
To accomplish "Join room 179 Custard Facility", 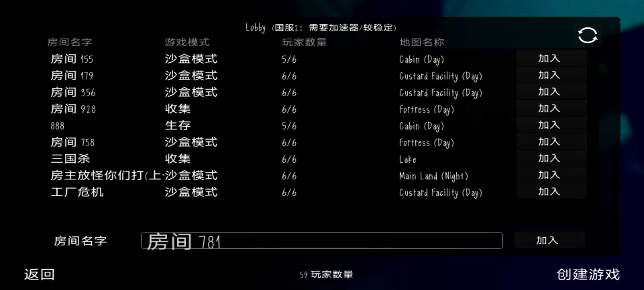I will coord(548,75).
